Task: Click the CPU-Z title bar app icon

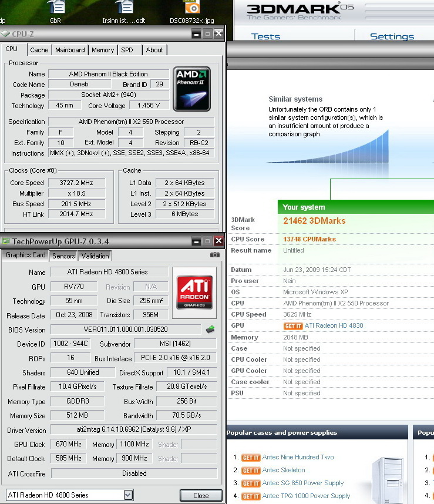Action: [x=5, y=33]
